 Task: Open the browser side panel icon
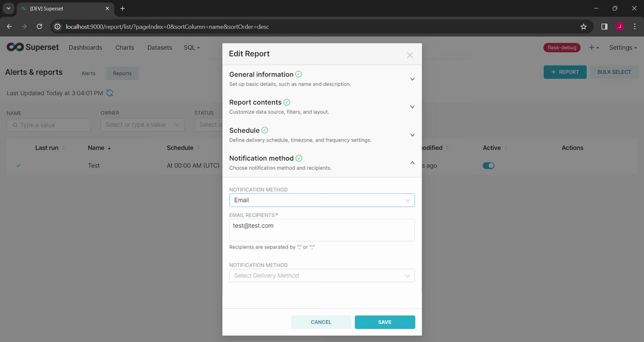(x=605, y=27)
